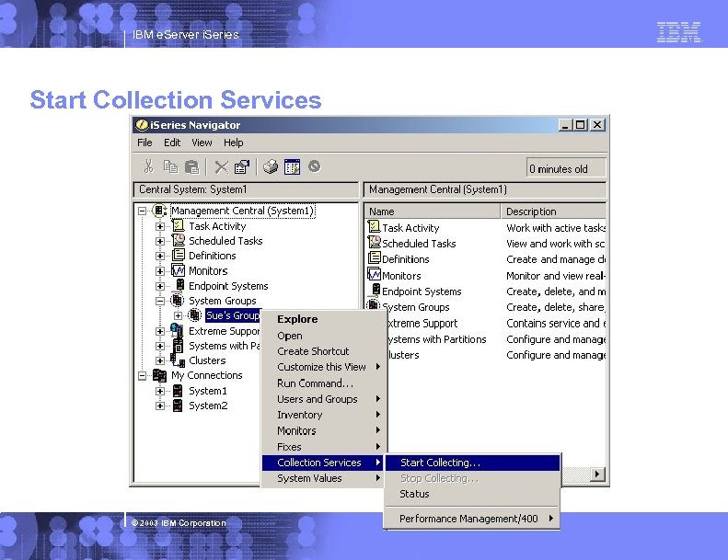Expand the Monitors tree node
The image size is (728, 560).
point(160,271)
